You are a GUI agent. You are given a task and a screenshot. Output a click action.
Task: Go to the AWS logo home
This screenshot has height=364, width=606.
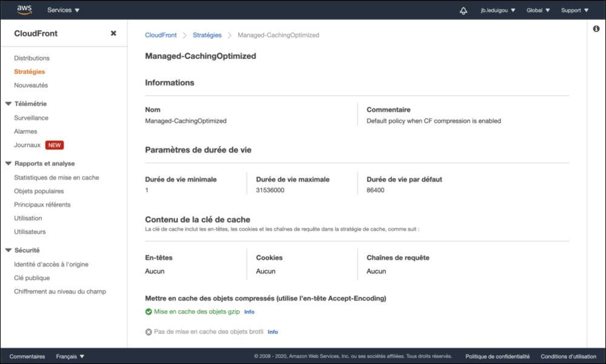click(24, 10)
